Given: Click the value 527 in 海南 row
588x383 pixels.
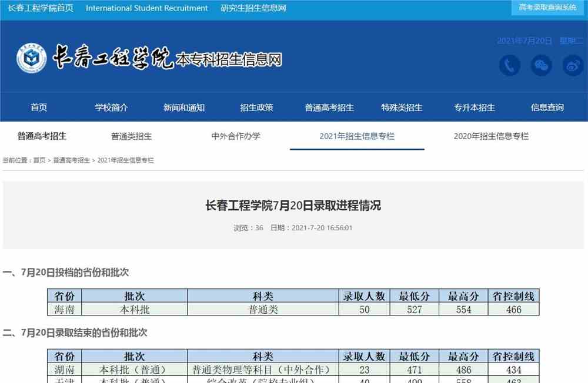Looking at the screenshot, I should (415, 310).
